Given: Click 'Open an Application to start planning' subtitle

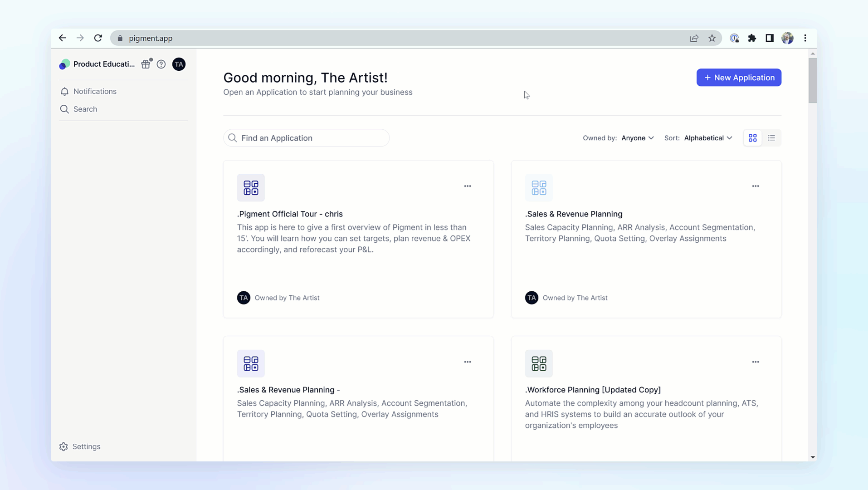Looking at the screenshot, I should (317, 92).
